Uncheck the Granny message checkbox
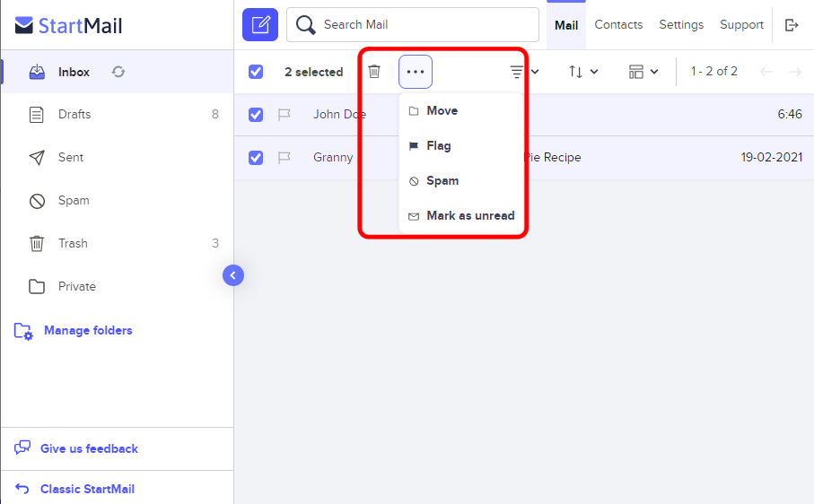The height and width of the screenshot is (504, 814). tap(256, 158)
